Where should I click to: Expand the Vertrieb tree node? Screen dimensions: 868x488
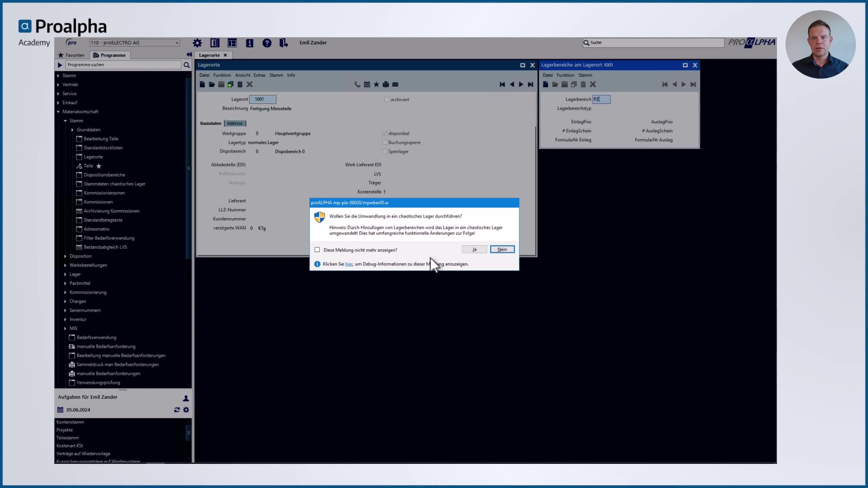click(x=58, y=84)
